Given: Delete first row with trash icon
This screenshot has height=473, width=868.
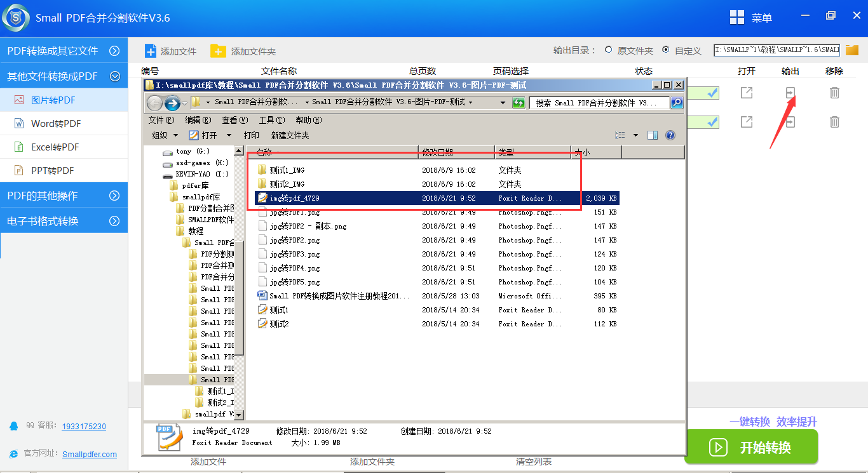Looking at the screenshot, I should (834, 93).
